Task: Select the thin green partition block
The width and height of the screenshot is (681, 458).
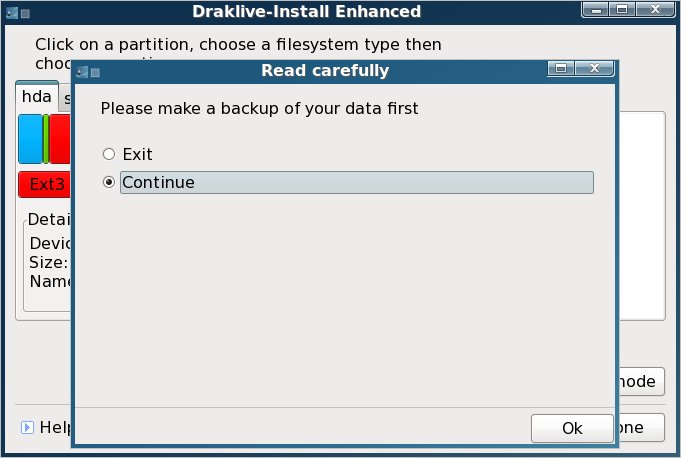Action: point(46,138)
